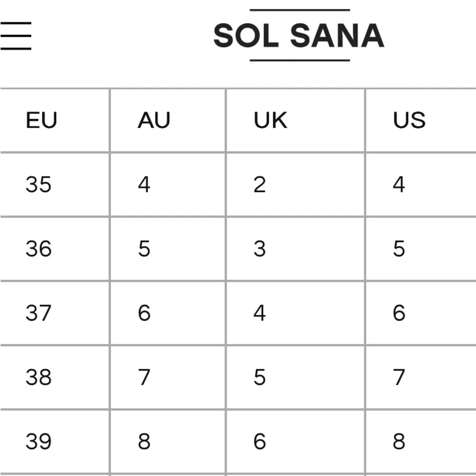The height and width of the screenshot is (476, 476).
Task: Select EU size 39 cell
Action: (39, 442)
